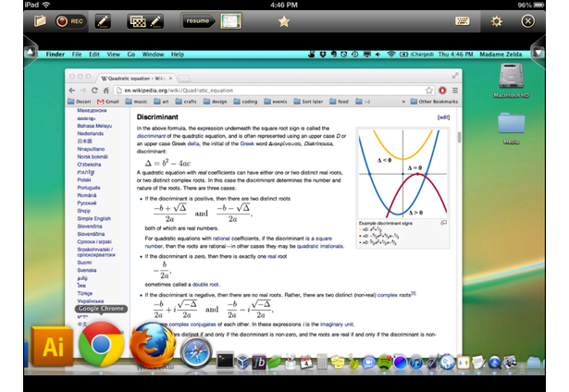Tap the resume button
This screenshot has height=392, width=569.
(x=198, y=21)
